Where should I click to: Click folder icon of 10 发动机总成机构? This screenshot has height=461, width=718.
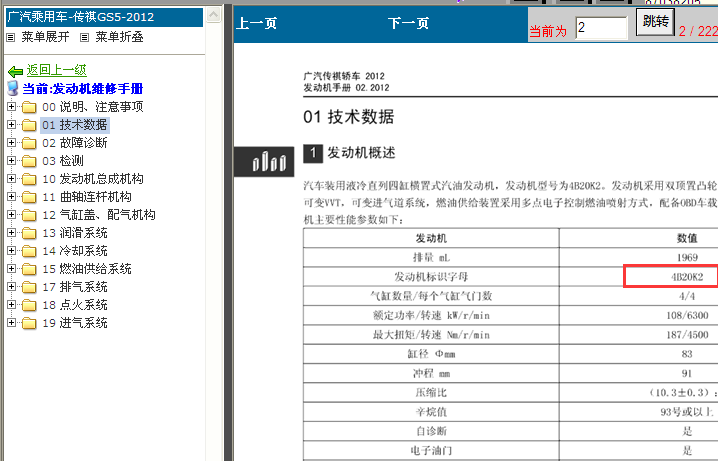pos(29,179)
